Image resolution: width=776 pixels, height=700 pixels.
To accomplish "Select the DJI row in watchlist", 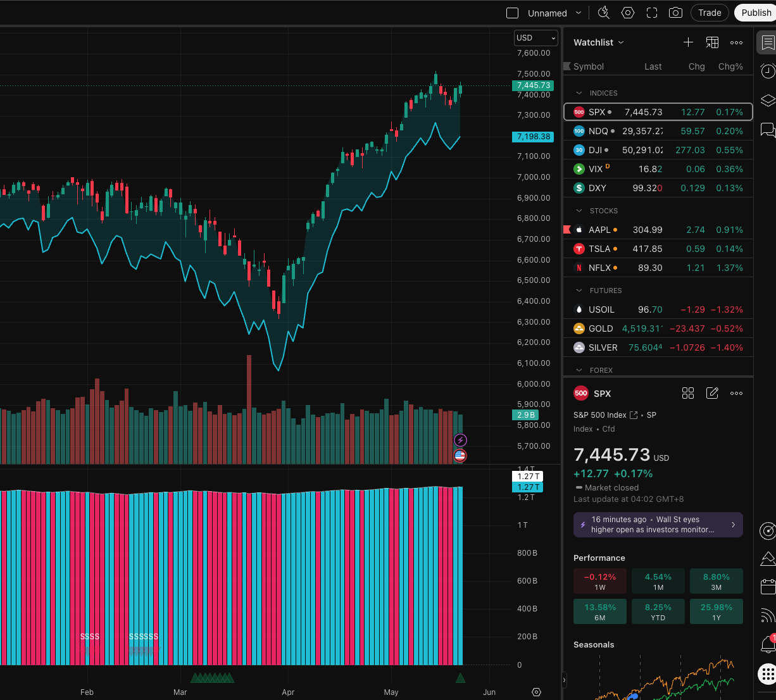I will pyautogui.click(x=658, y=150).
